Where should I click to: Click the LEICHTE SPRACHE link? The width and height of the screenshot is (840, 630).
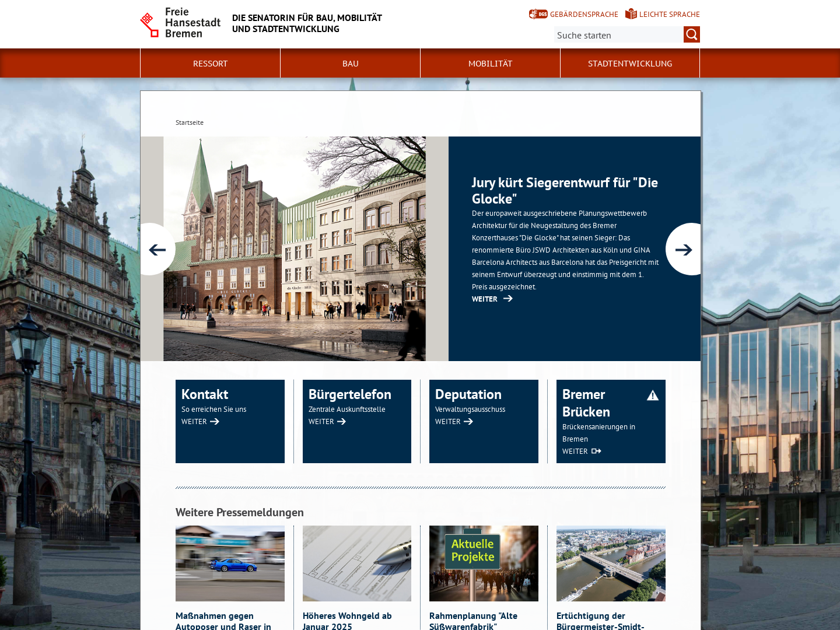pos(669,15)
